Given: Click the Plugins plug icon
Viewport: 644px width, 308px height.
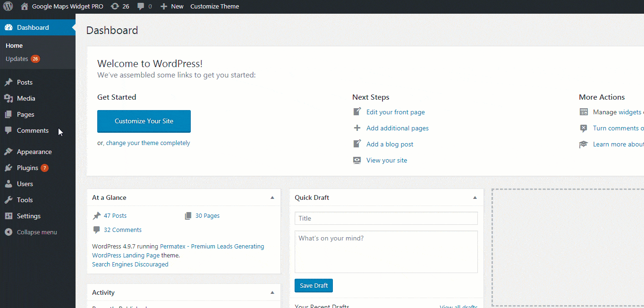Looking at the screenshot, I should [8, 168].
